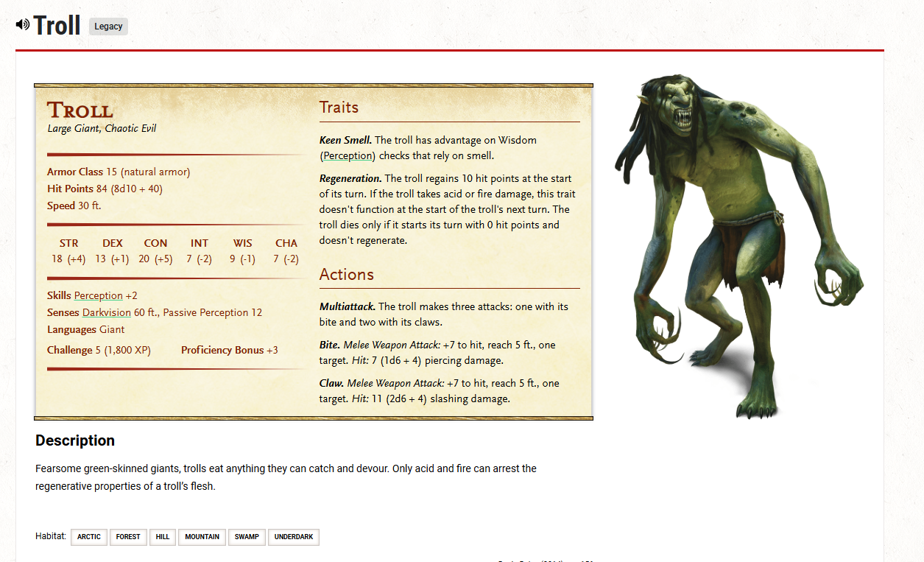Select the Underdark habitat tag
Screen dimensions: 924x562
click(294, 537)
